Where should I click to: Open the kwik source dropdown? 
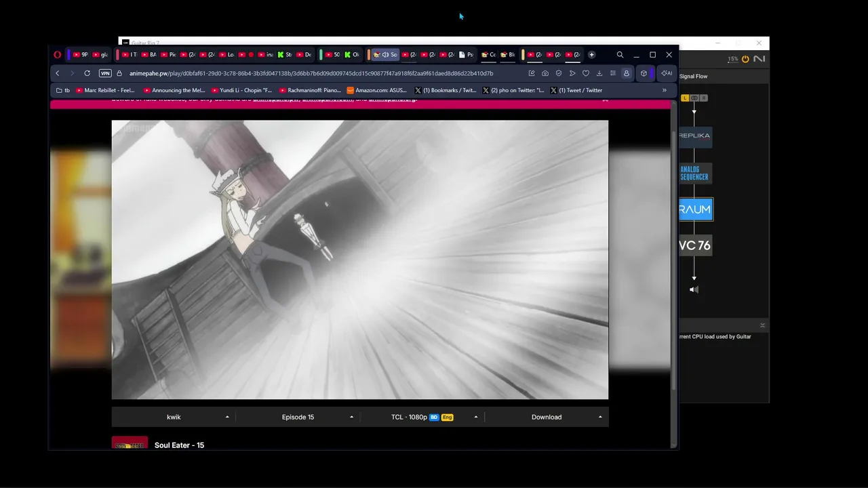point(174,417)
